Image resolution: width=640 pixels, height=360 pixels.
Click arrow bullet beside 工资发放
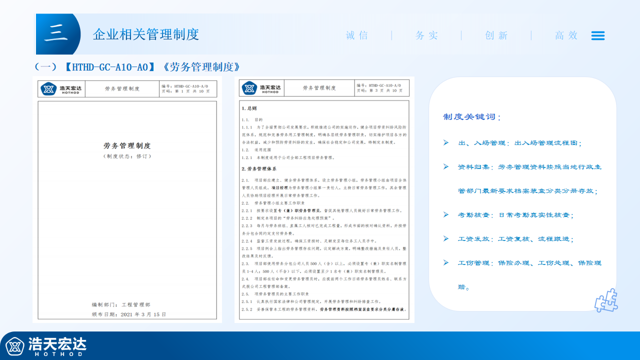click(446, 238)
